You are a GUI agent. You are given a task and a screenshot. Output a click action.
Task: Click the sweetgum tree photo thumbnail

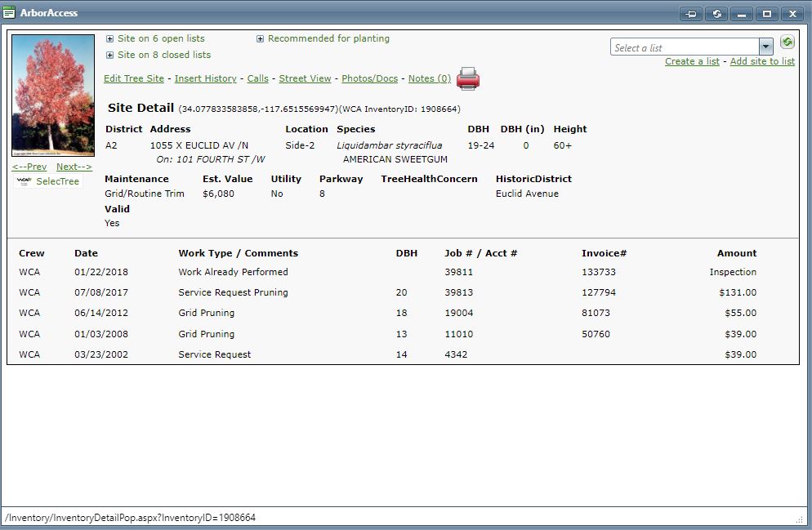(53, 96)
